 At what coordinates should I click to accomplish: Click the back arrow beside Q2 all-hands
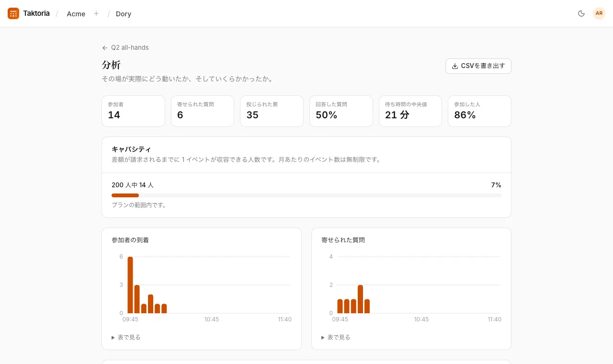pyautogui.click(x=105, y=48)
